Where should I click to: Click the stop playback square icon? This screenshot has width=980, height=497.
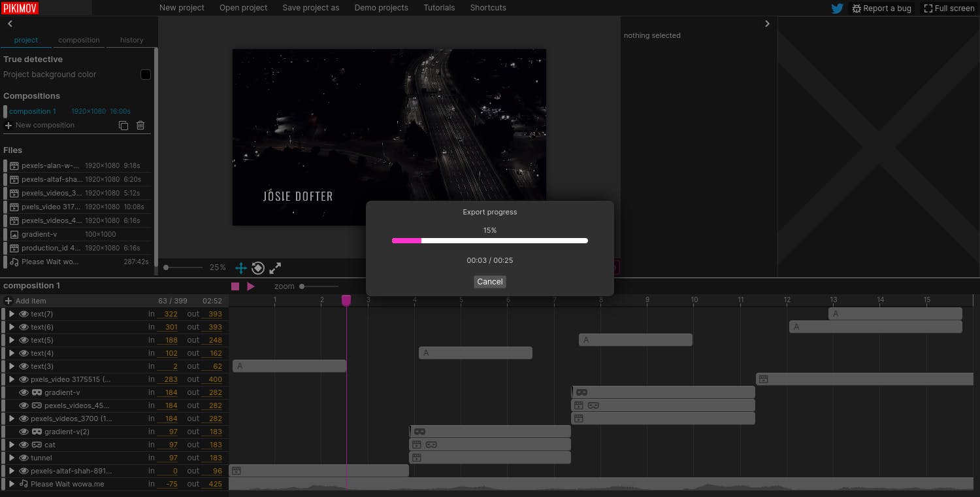pos(235,286)
